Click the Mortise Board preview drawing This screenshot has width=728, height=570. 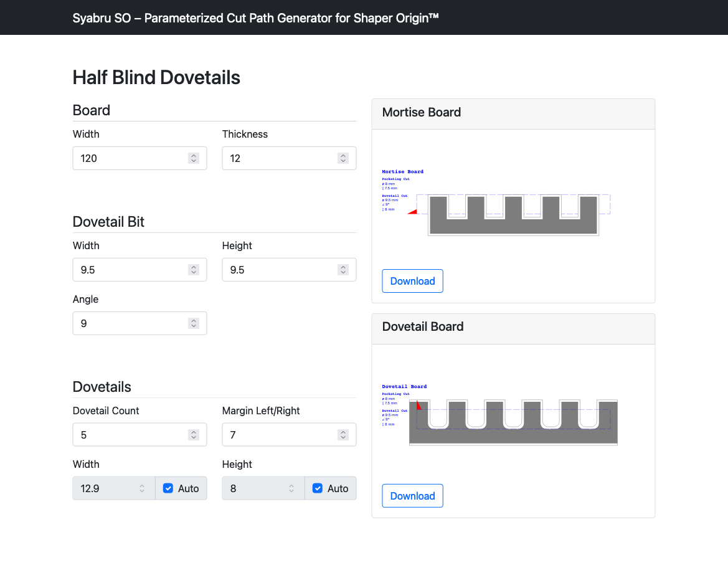(x=513, y=215)
